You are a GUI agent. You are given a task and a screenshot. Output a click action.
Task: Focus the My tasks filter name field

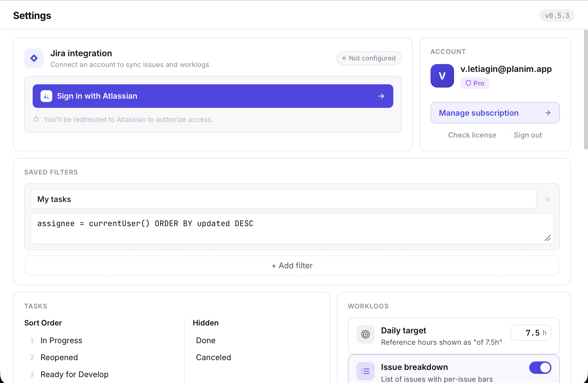[284, 199]
